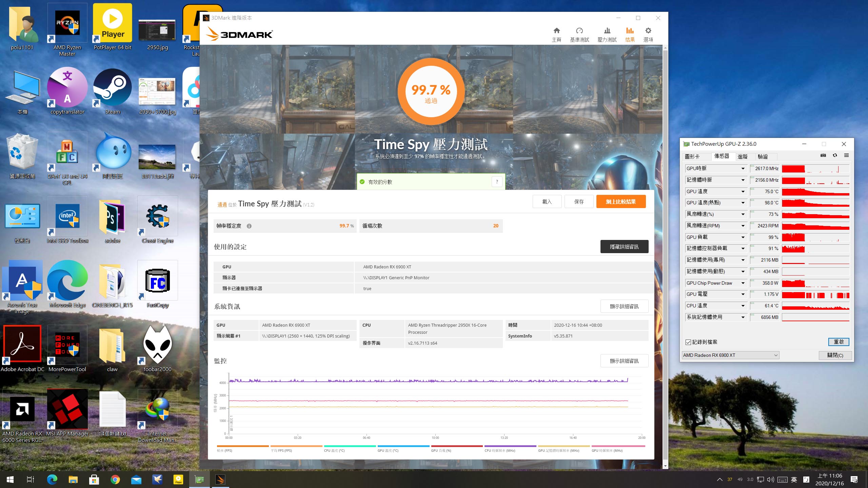Click GPU voltage 1.175 V value field

[765, 294]
